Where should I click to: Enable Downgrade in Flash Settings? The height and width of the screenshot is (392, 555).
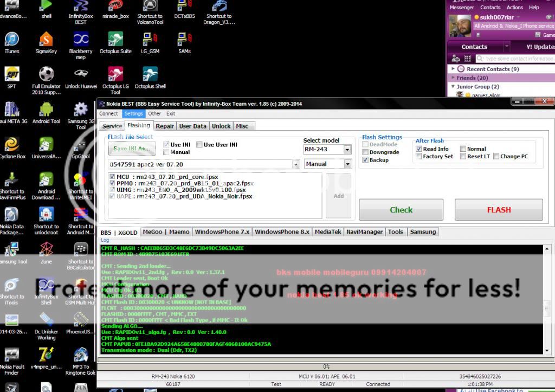pyautogui.click(x=365, y=152)
